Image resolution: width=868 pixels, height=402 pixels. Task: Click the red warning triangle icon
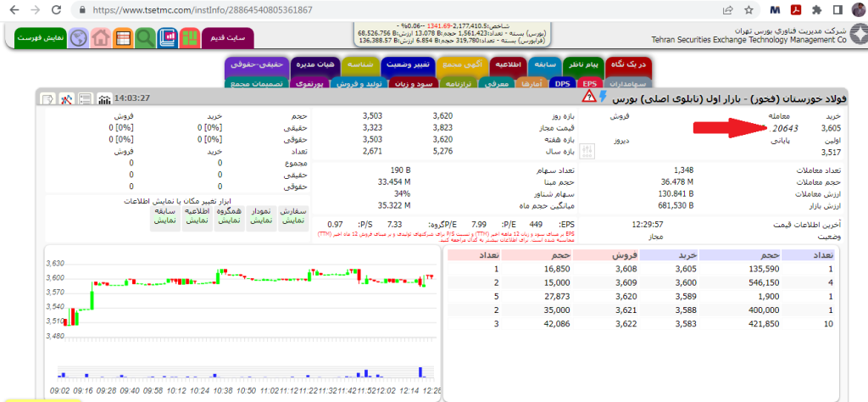pos(588,97)
